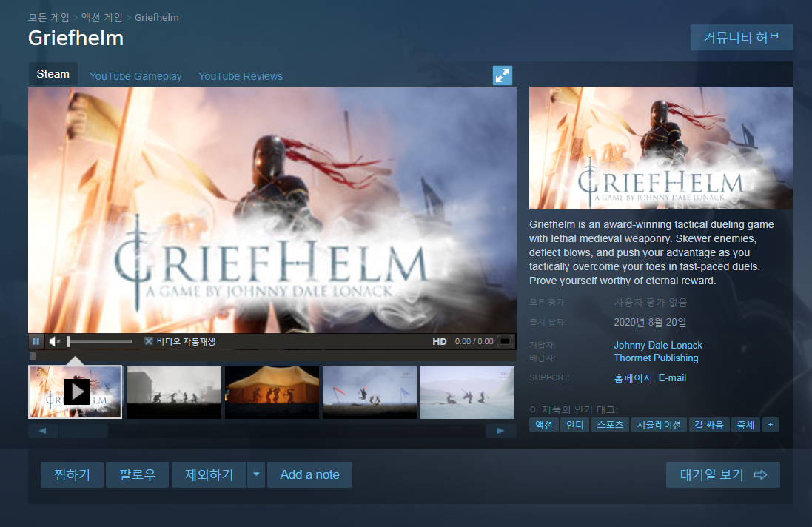Pause the trailer video

pyautogui.click(x=36, y=341)
